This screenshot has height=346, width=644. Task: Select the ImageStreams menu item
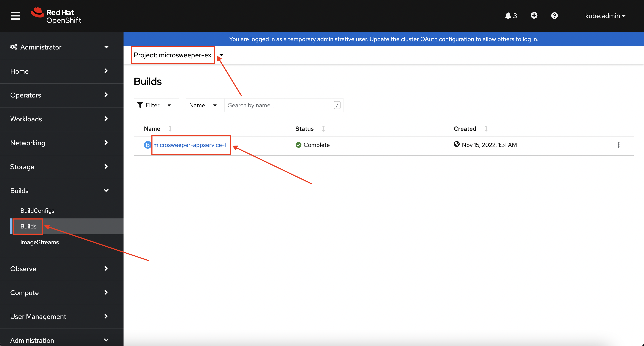(39, 242)
